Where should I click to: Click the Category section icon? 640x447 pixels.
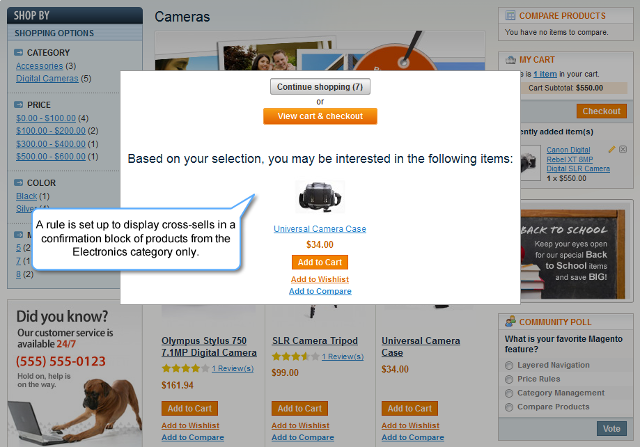[x=18, y=52]
